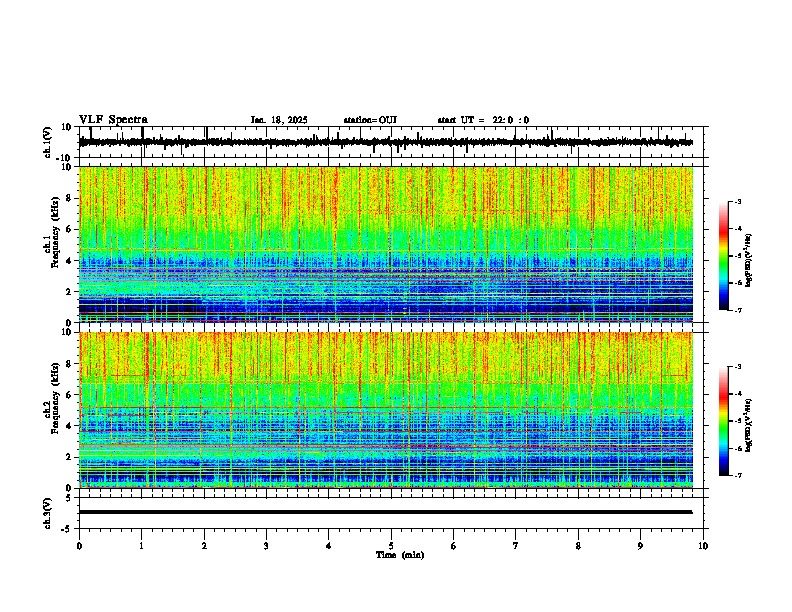Click the "station=OUJ" label
The height and width of the screenshot is (612, 792).
[370, 120]
